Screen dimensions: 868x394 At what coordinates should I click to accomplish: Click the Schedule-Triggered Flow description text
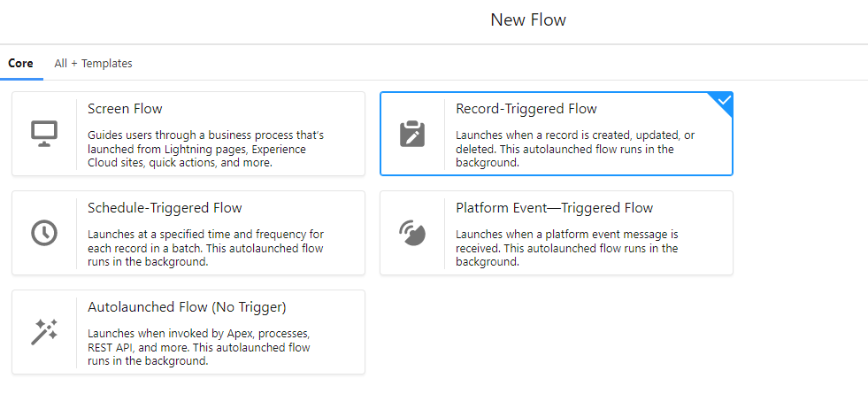click(x=206, y=248)
